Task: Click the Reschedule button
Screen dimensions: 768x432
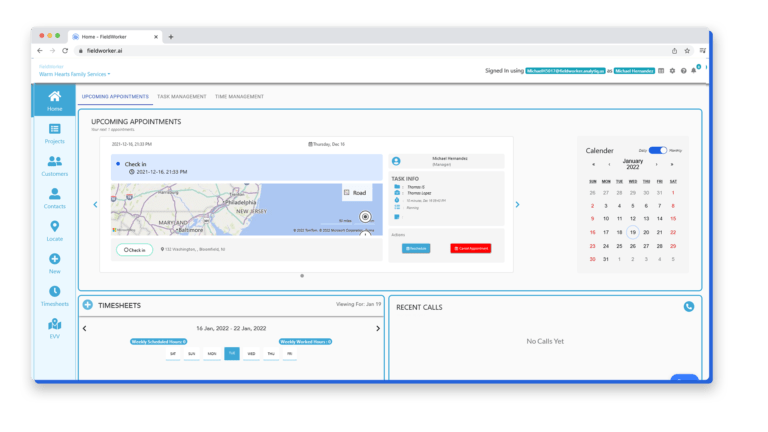Action: click(415, 248)
